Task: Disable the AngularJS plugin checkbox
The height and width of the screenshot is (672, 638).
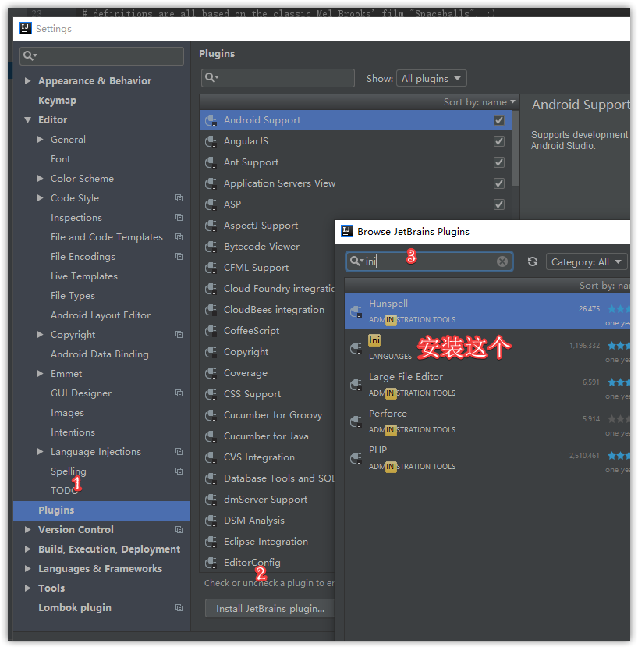Action: tap(499, 141)
